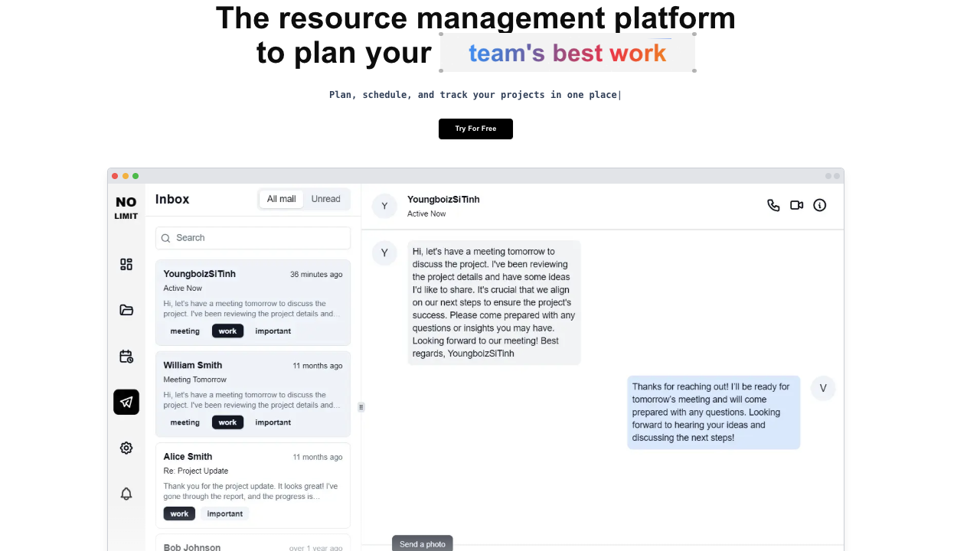The width and height of the screenshot is (980, 551).
Task: Click the Send a photo button
Action: (x=422, y=543)
